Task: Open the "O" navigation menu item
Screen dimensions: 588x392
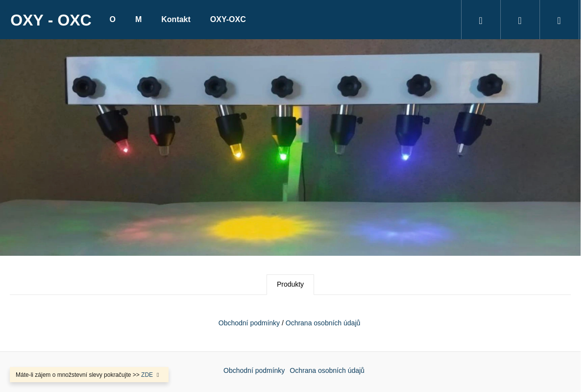Action: tap(112, 20)
